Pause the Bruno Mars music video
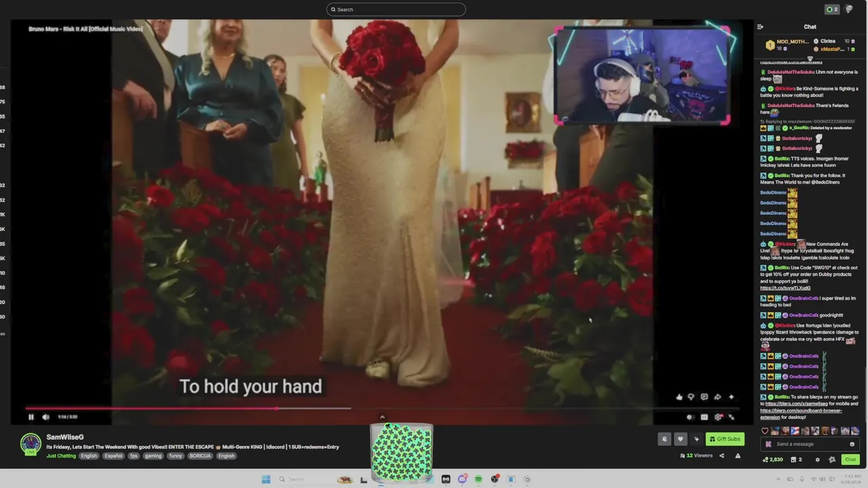Image resolution: width=868 pixels, height=488 pixels. 31,417
